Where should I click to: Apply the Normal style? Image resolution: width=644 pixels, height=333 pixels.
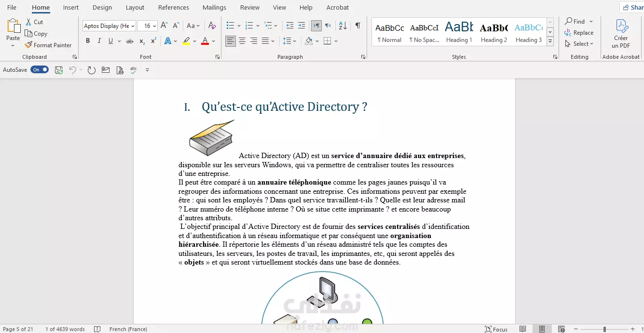[x=389, y=32]
